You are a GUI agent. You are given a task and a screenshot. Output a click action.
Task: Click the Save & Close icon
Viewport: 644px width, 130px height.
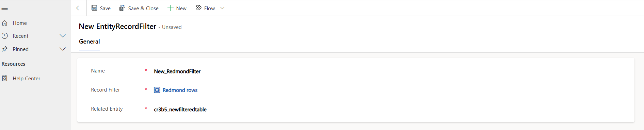pyautogui.click(x=122, y=8)
